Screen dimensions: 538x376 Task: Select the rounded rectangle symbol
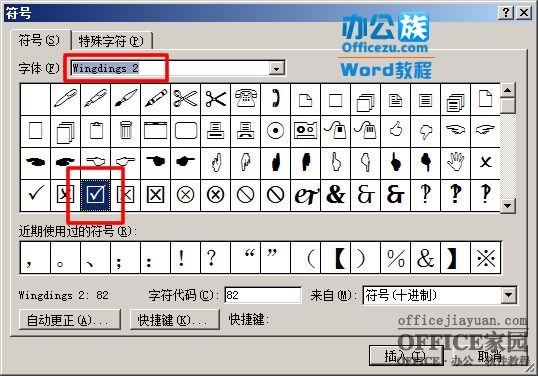(x=186, y=131)
